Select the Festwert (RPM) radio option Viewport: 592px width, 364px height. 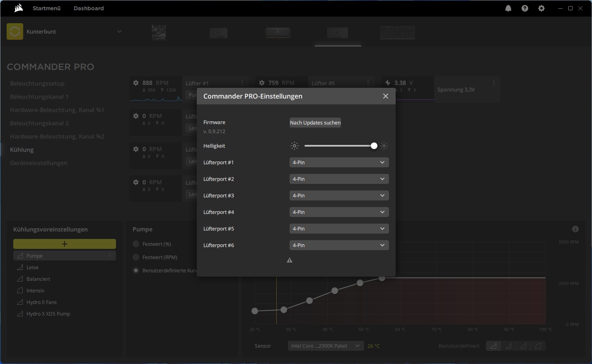(136, 257)
